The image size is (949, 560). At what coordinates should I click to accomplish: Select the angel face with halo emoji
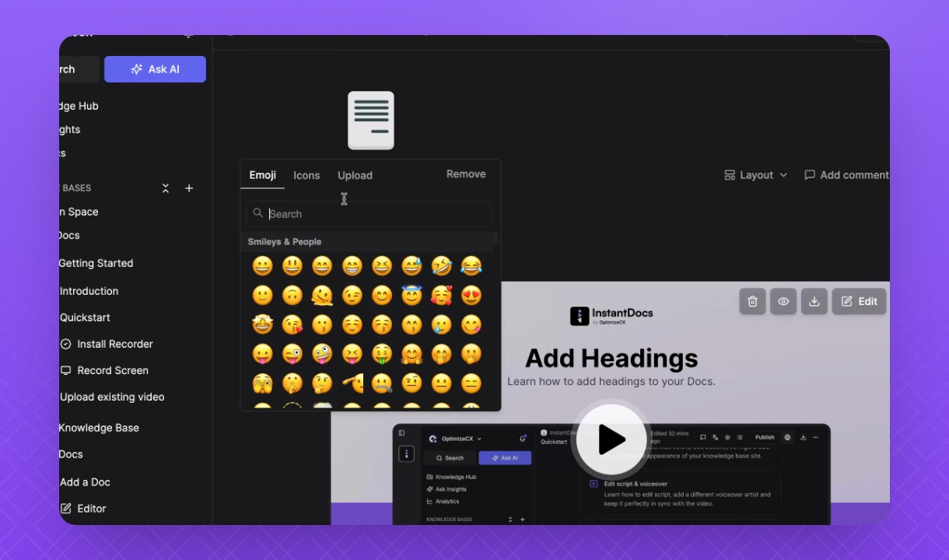[411, 296]
